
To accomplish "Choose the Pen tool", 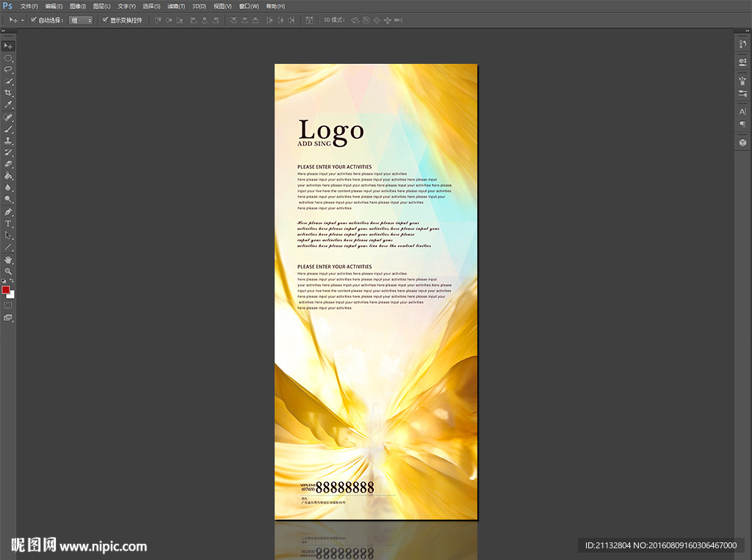I will (8, 211).
